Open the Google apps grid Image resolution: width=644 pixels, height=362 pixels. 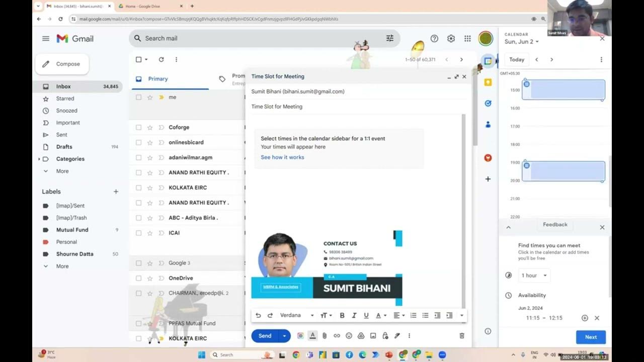pyautogui.click(x=467, y=38)
